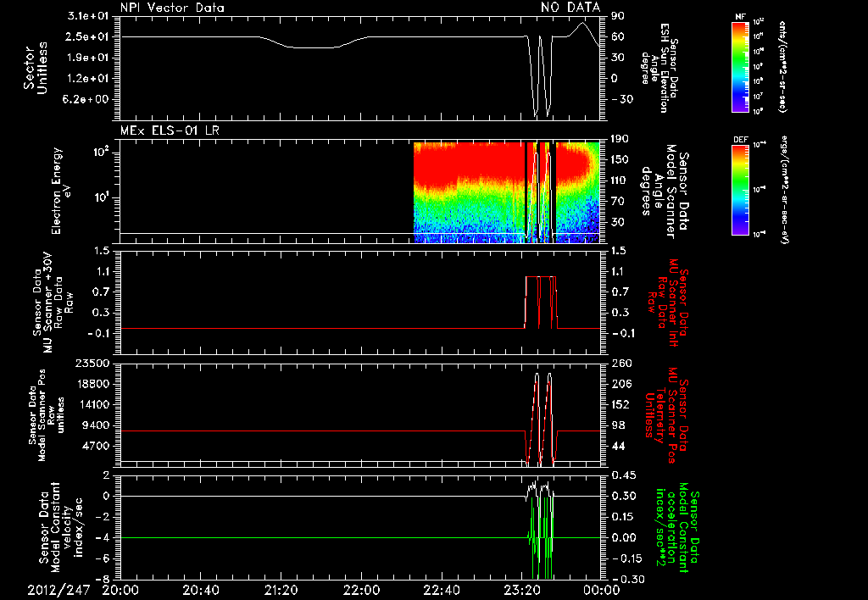
Task: Select the '1.9e+01' Sector axis tick
Action: (x=88, y=58)
